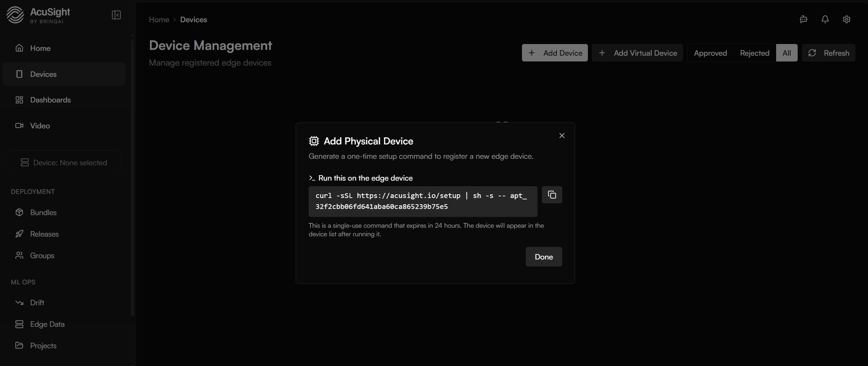
Task: Select Devices in the sidebar
Action: point(64,74)
